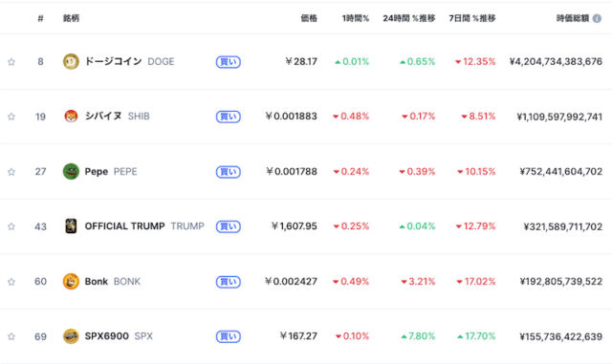612x364 pixels.
Task: Star the OFFICIAL TRUMP row
Action: [x=11, y=226]
